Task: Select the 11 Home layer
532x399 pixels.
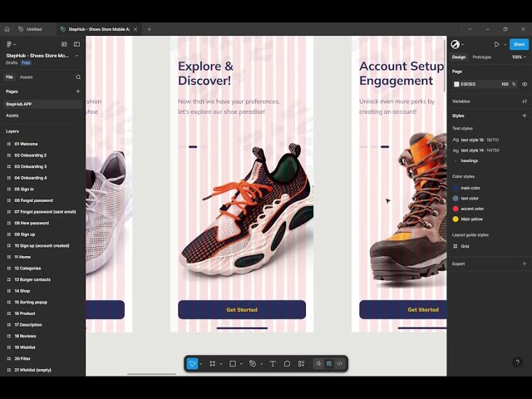Action: click(22, 257)
